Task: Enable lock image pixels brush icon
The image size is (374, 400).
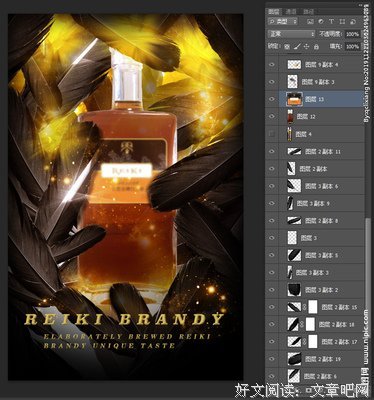Action: pyautogui.click(x=297, y=47)
